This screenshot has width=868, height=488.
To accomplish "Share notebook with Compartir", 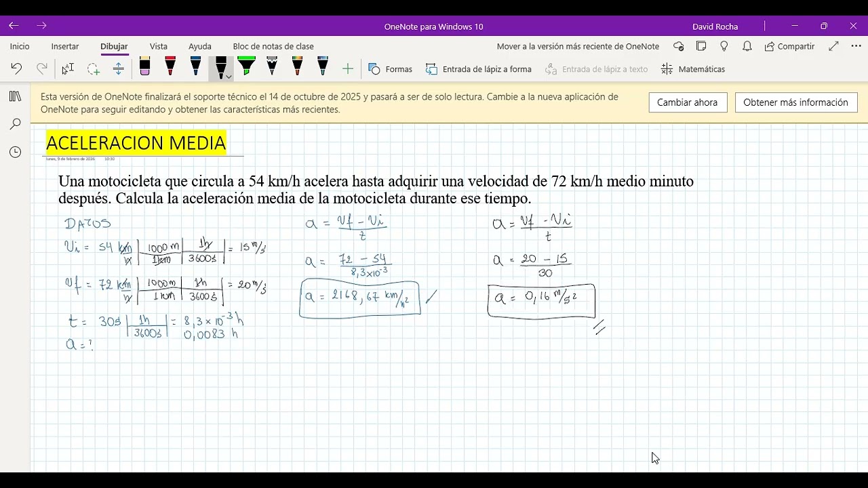I will [x=789, y=46].
